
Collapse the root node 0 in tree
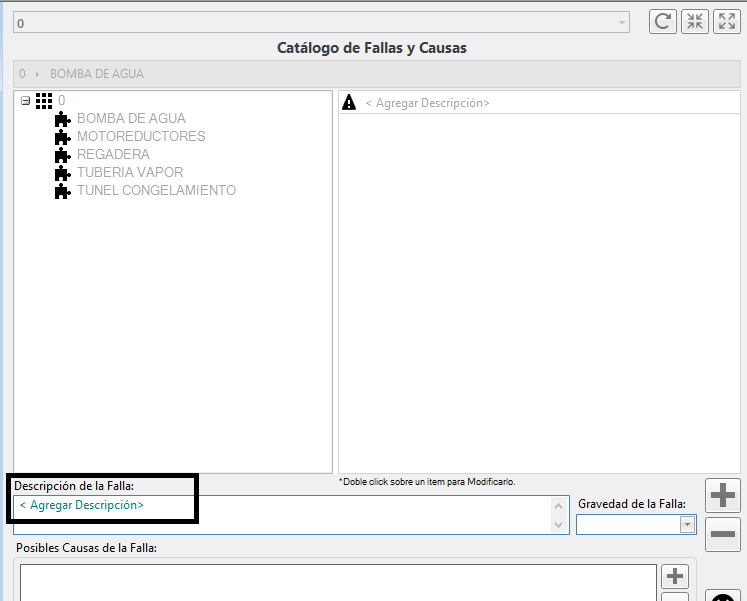coord(26,100)
